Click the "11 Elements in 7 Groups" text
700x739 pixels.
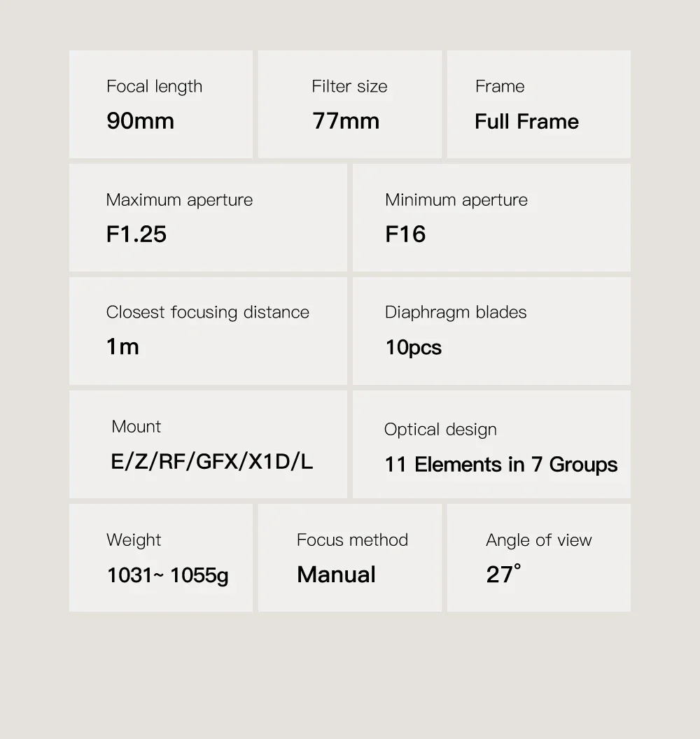pyautogui.click(x=501, y=465)
